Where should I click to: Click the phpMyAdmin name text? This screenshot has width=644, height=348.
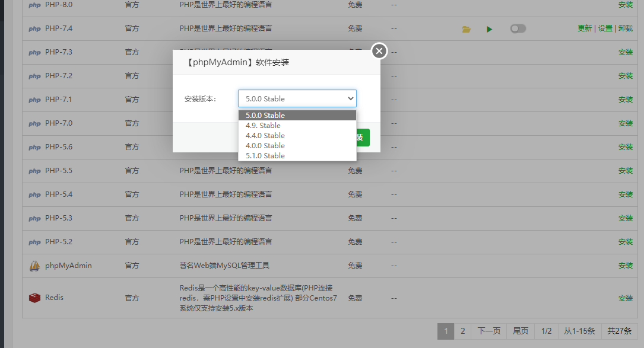68,266
